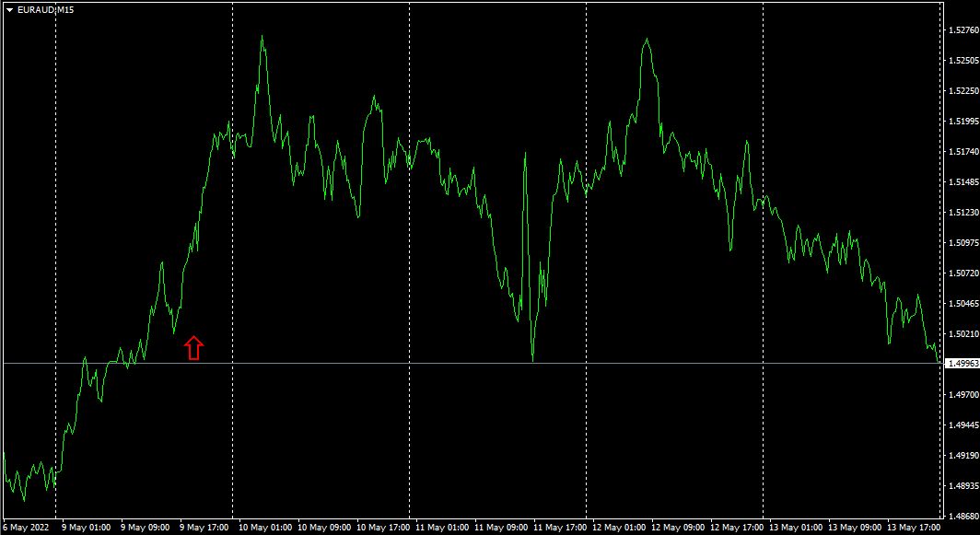The width and height of the screenshot is (980, 535).
Task: Click the 1.49700 price axis label
Action: point(963,394)
